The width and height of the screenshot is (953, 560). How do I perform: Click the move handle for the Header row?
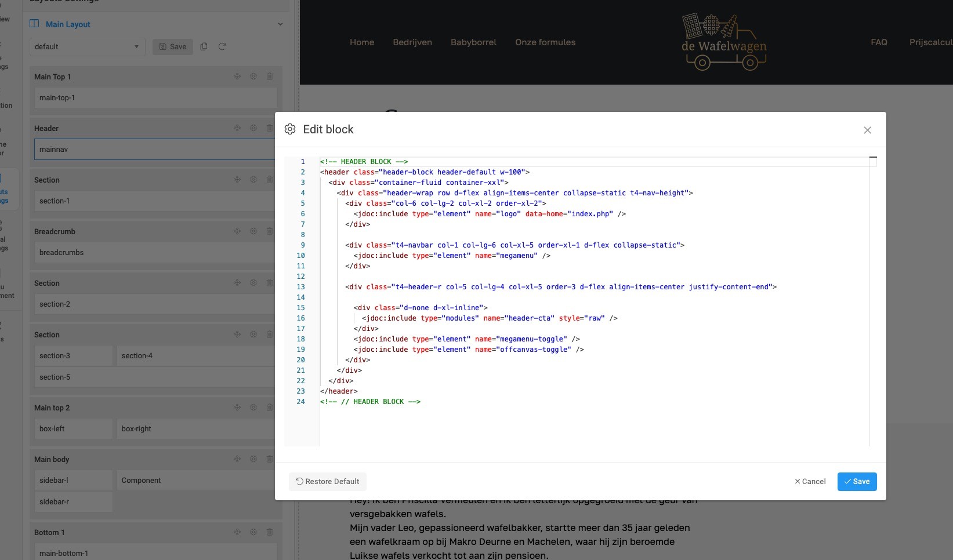pyautogui.click(x=237, y=128)
